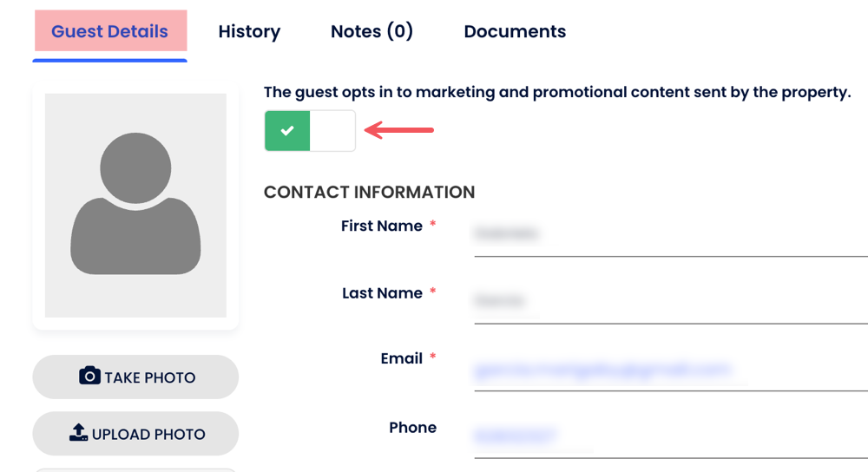Toggle the marketing opt-in switch
The image size is (868, 472).
310,131
